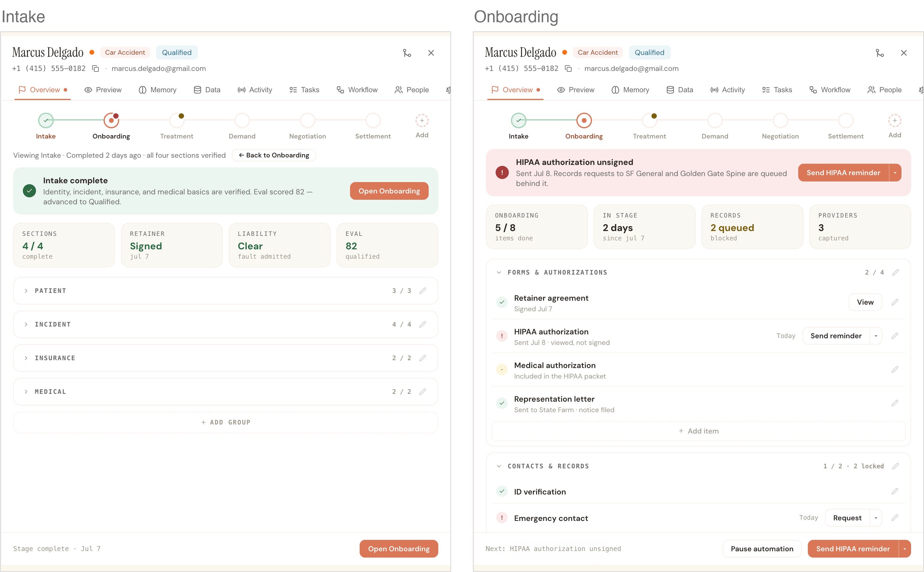The height and width of the screenshot is (572, 924).
Task: Edit the Representation letter item pencil
Action: click(895, 403)
